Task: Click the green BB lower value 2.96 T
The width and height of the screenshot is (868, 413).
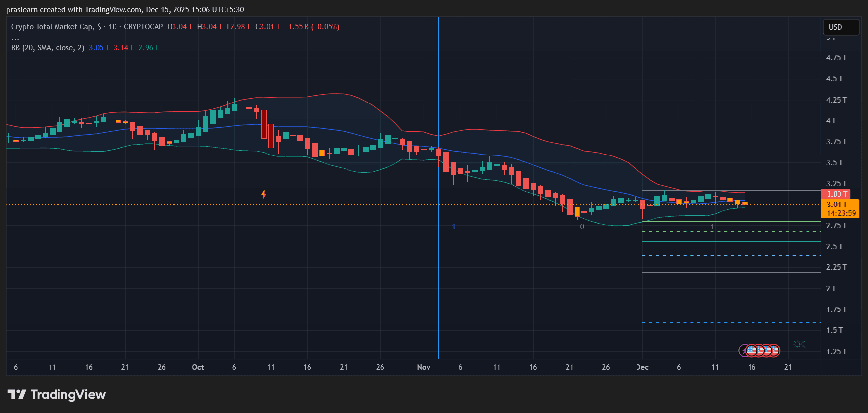Action: click(148, 48)
